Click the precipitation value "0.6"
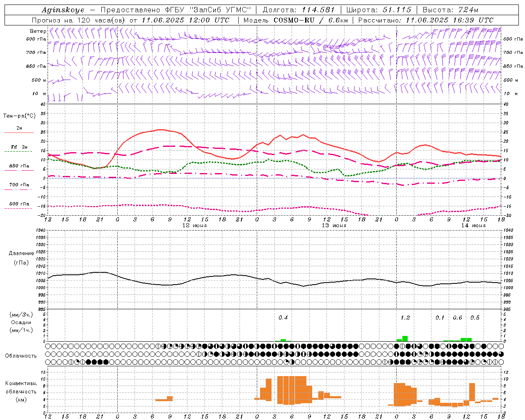525x420 pixels. [457, 318]
